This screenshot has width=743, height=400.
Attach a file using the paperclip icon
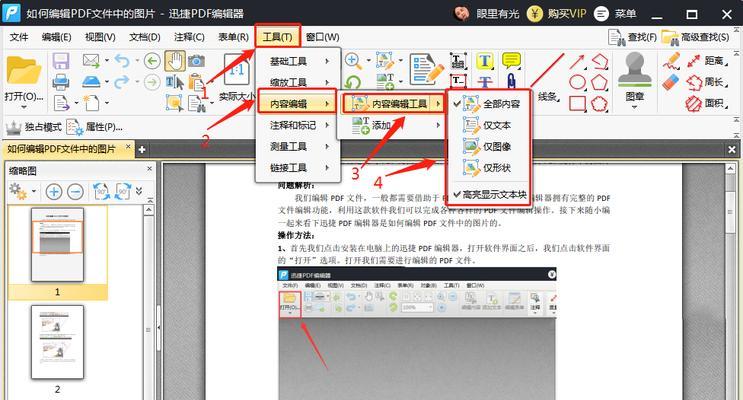511,82
